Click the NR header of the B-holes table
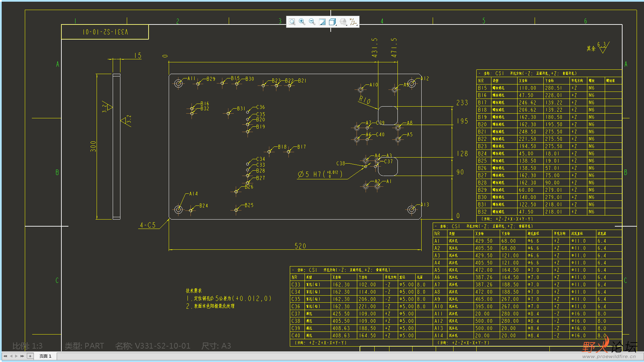The image size is (644, 362). 481,81
